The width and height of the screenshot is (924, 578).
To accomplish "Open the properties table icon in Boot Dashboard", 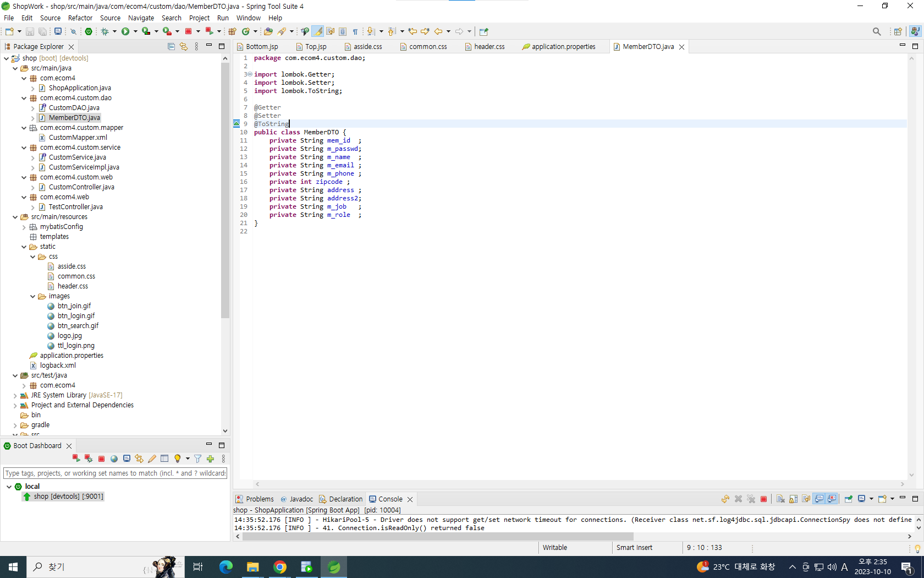I will coord(164,459).
